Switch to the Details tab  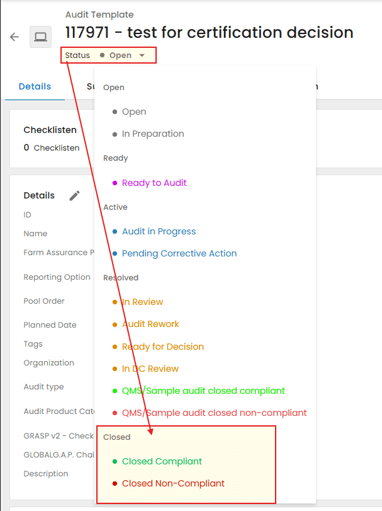point(35,87)
